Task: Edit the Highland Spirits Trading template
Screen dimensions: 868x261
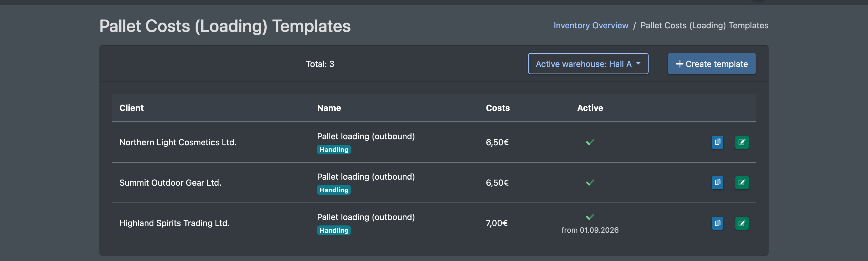Action: point(742,223)
